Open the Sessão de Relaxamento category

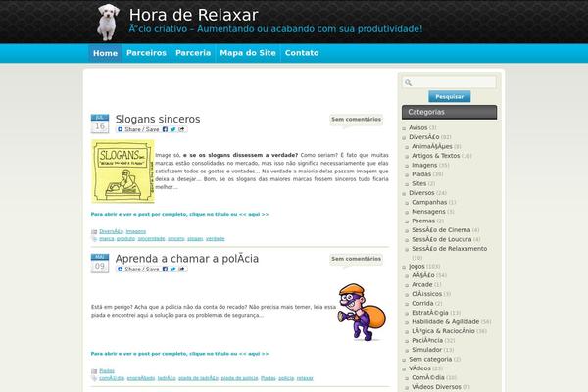click(x=450, y=249)
